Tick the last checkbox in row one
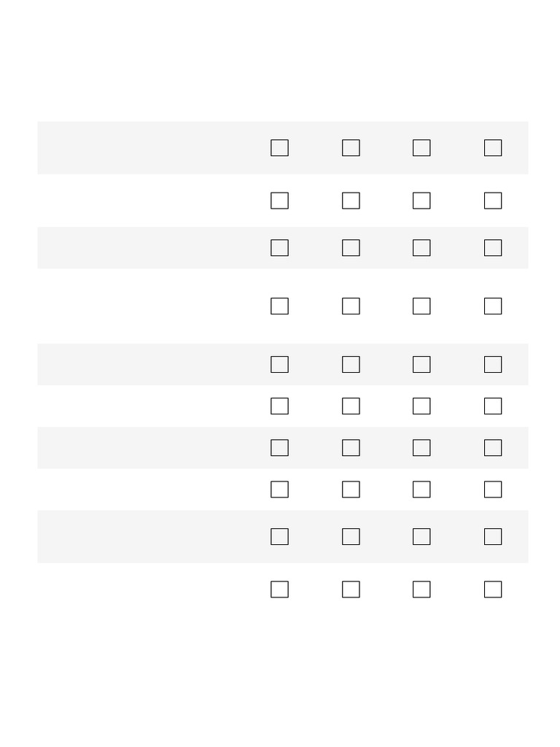The width and height of the screenshot is (560, 747). click(x=493, y=148)
